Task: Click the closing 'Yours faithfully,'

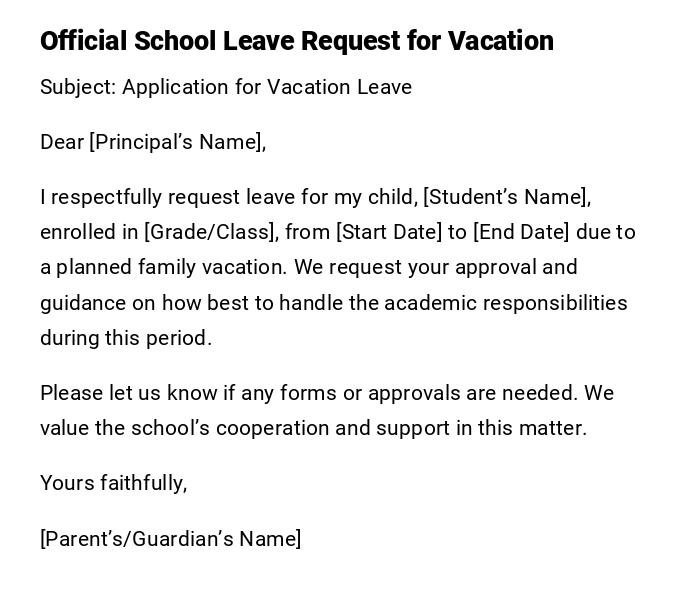Action: (x=113, y=483)
